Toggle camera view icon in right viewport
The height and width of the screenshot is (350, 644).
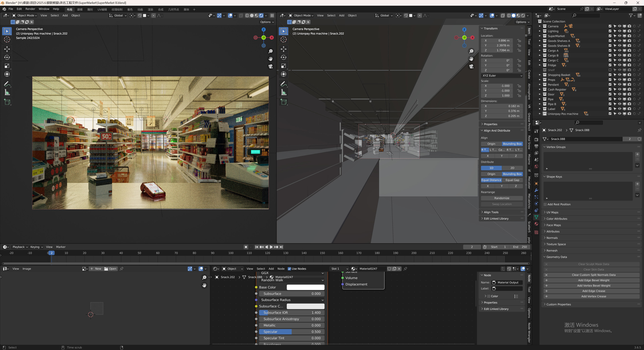pos(471,66)
